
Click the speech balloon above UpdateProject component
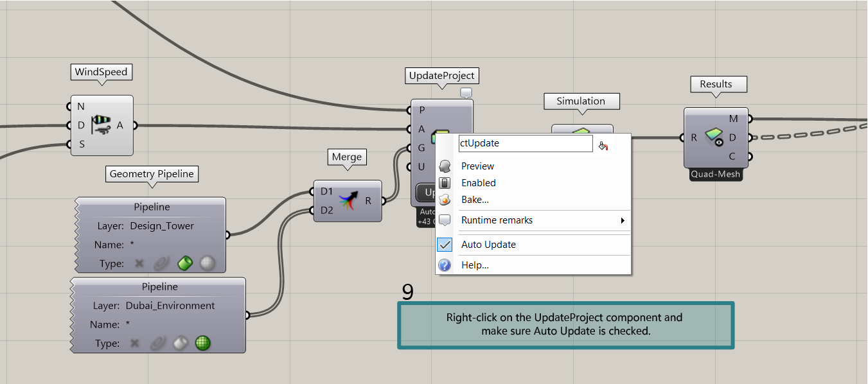(466, 94)
